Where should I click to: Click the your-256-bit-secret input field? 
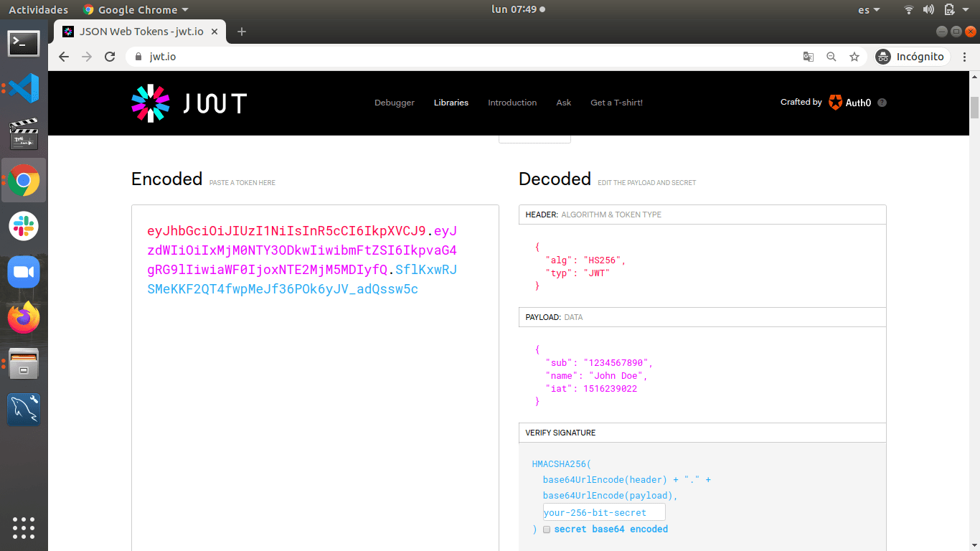[x=604, y=512]
